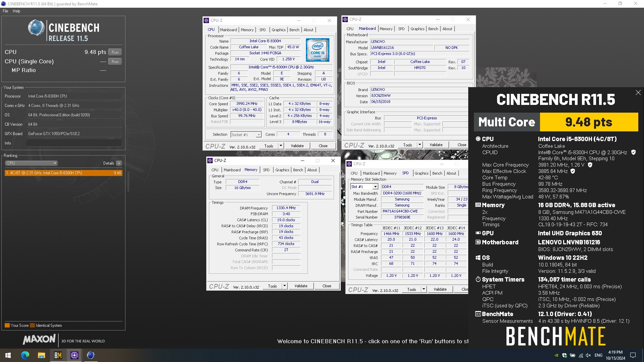The height and width of the screenshot is (362, 644).
Task: Select About tab in CPU-Z SPD window
Action: (451, 173)
